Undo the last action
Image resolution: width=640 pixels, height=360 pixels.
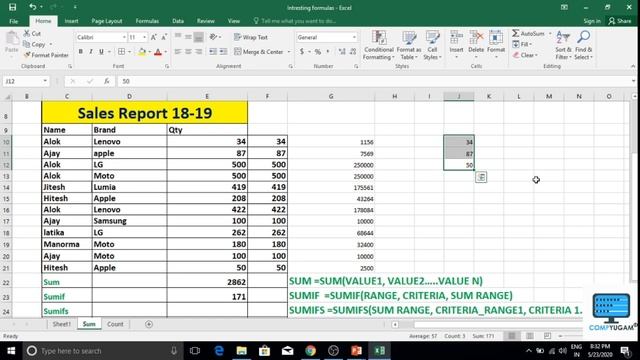pos(33,7)
